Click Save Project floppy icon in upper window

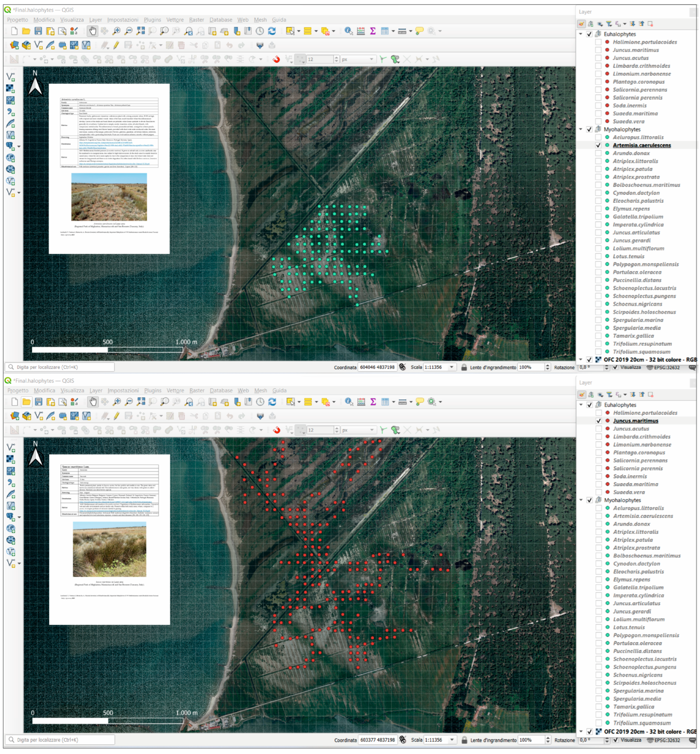38,31
